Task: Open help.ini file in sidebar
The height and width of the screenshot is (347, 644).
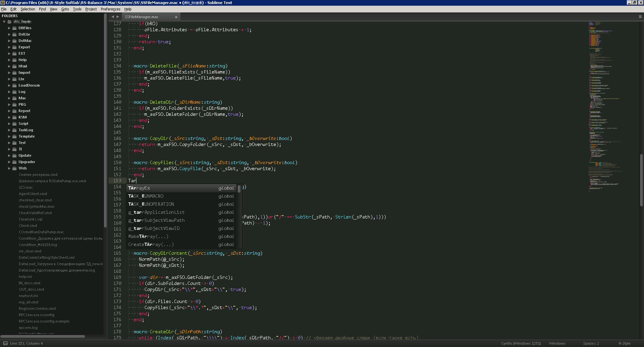Action: click(25, 277)
